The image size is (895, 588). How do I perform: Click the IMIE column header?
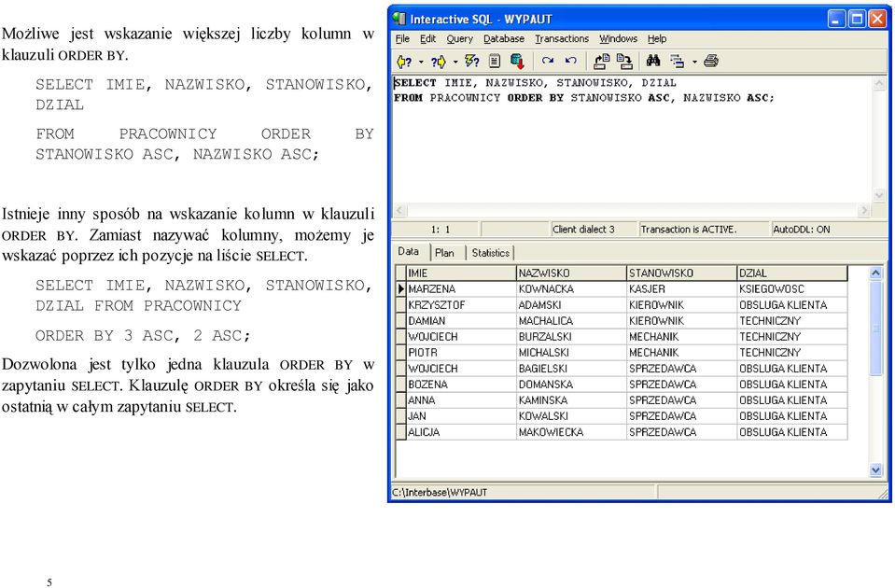[x=461, y=273]
